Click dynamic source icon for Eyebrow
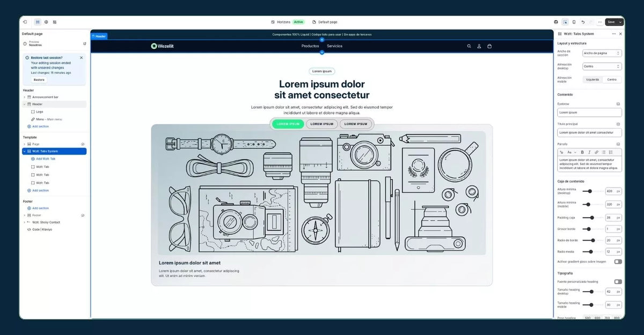Screen dimensions: 644x335 pos(618,104)
